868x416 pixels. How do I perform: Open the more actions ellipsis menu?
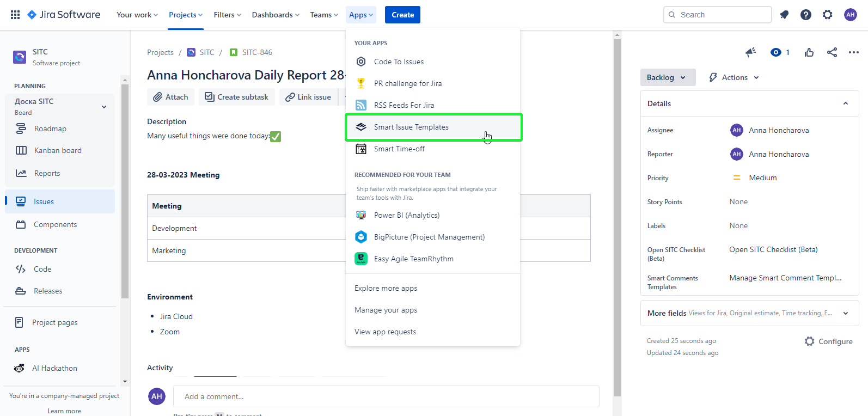[853, 52]
